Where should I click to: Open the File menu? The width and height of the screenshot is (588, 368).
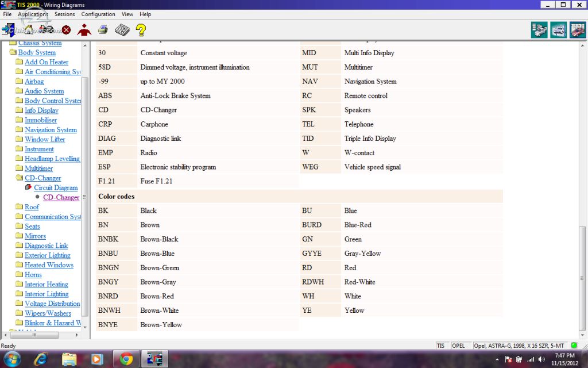tap(7, 14)
